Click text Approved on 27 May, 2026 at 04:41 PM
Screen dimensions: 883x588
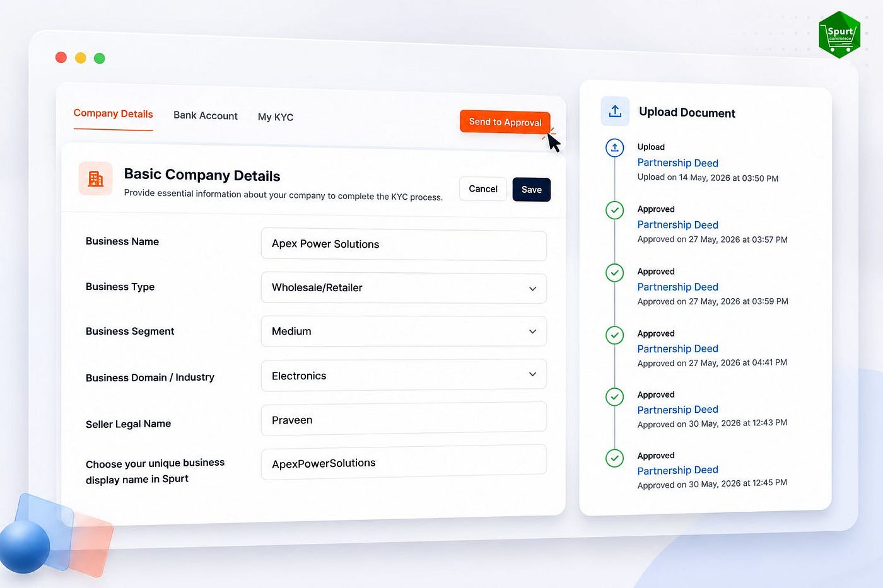(x=712, y=363)
